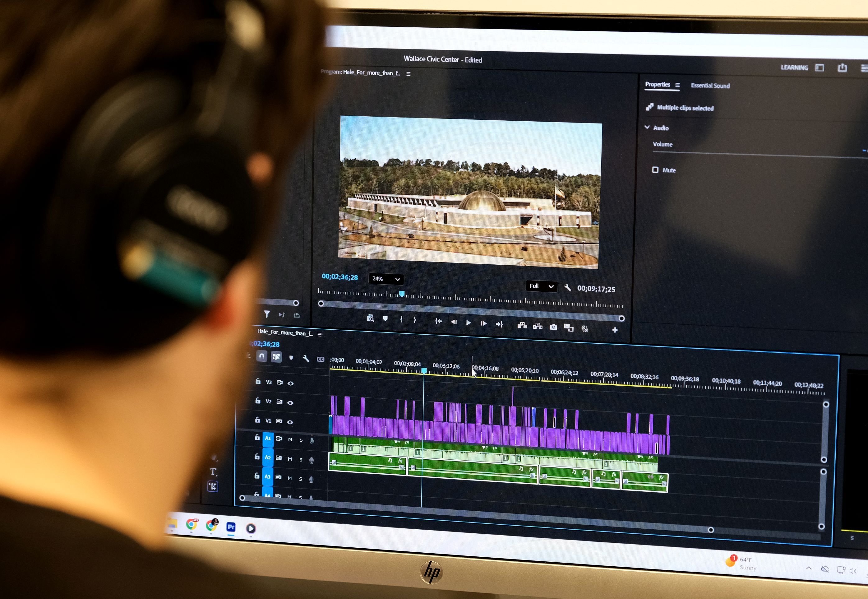Screen dimensions: 868x599
Task: Click Mark Out bracket button
Action: (415, 320)
